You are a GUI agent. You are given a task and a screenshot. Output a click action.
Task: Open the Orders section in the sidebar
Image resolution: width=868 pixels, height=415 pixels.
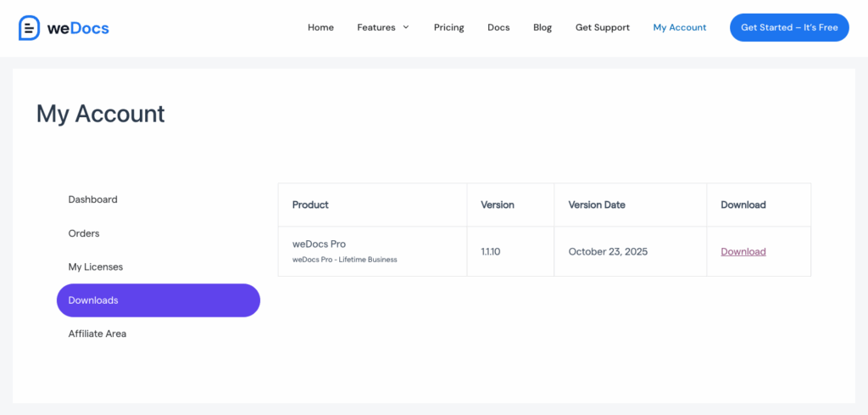click(x=84, y=233)
